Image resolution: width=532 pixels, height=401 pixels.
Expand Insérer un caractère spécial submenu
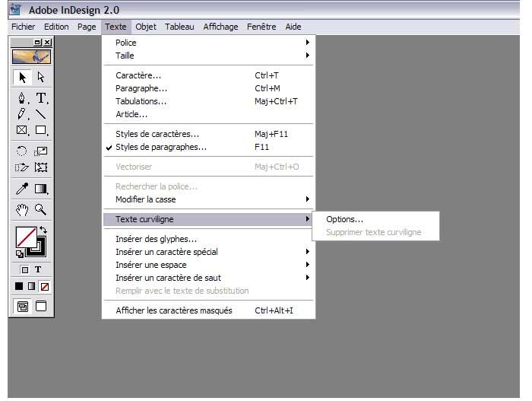click(x=208, y=252)
